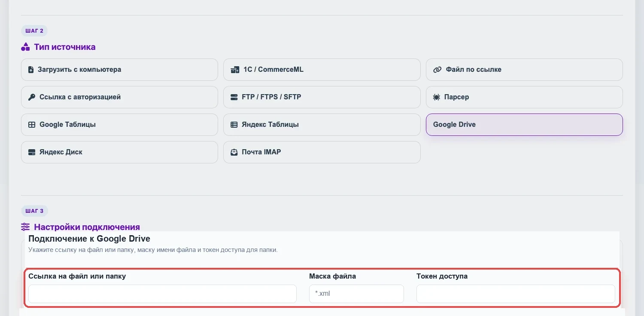Click chain link icon in Файл по ссылке
This screenshot has width=644, height=316.
(x=437, y=70)
